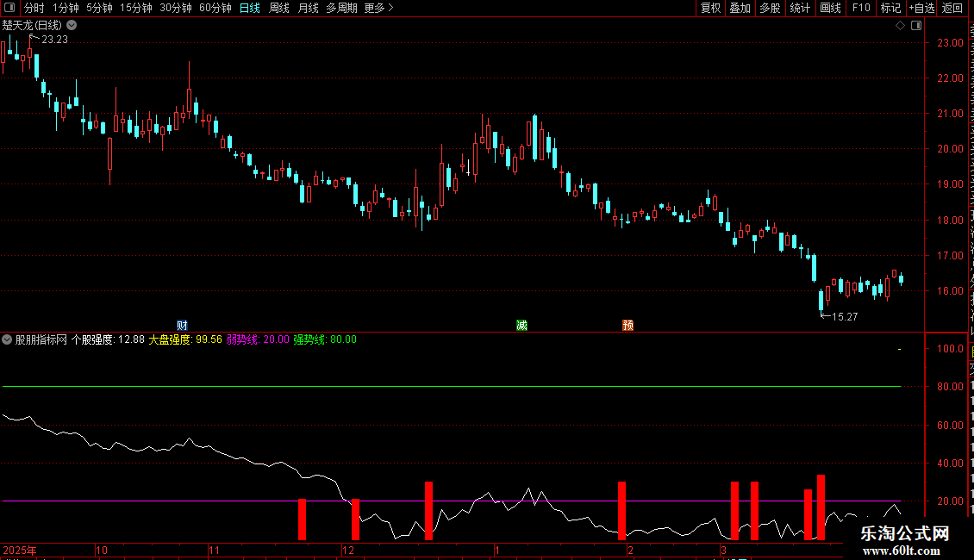This screenshot has width=974, height=560.
Task: Expand the 更多 periods menu
Action: (378, 8)
